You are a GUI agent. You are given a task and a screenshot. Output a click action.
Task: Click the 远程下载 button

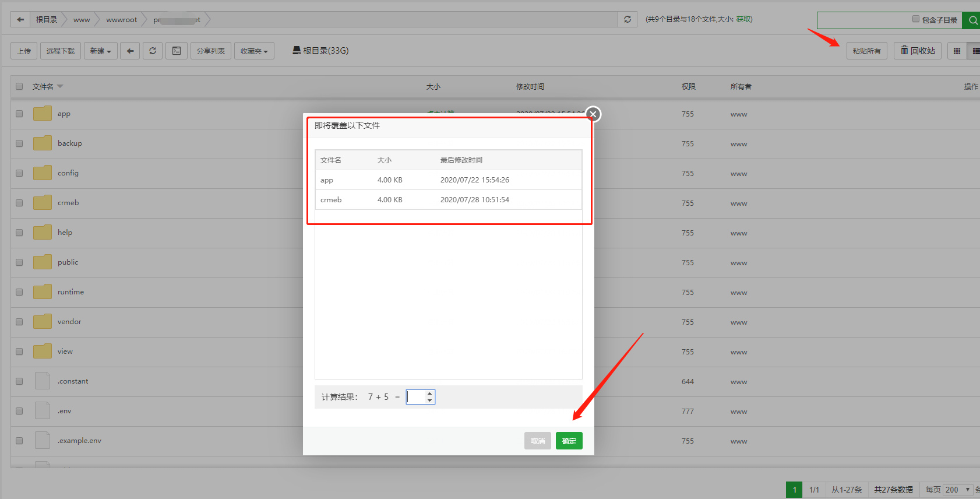point(61,51)
